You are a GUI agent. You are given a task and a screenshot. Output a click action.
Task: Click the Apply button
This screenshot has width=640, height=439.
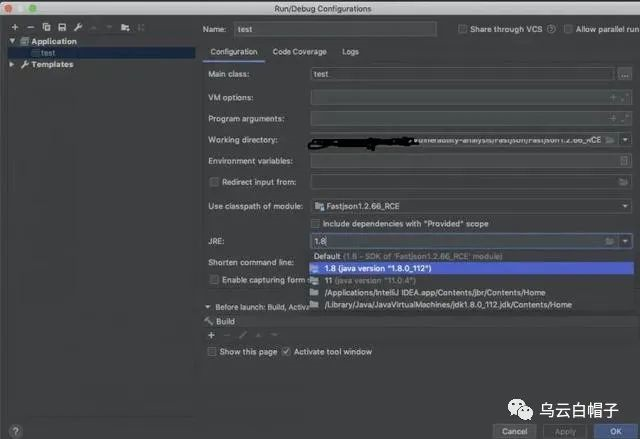[565, 431]
